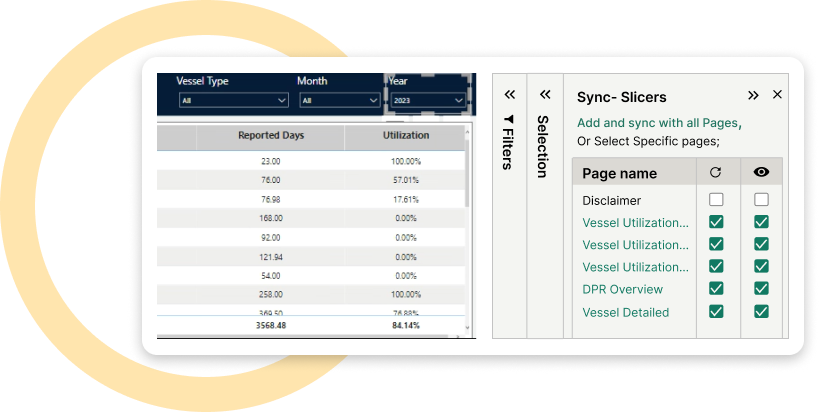Collapse the Sync Slicers pane
This screenshot has height=412, width=819.
click(x=753, y=95)
